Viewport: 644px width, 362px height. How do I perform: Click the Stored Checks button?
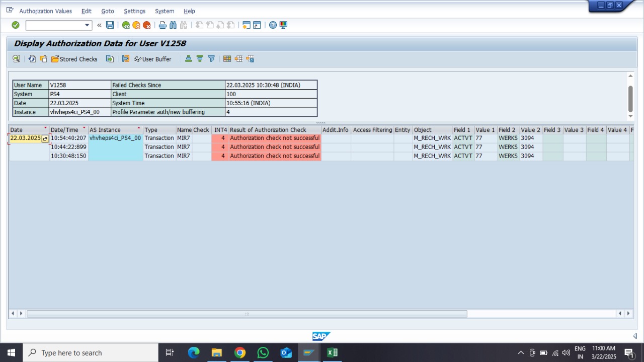(x=74, y=59)
